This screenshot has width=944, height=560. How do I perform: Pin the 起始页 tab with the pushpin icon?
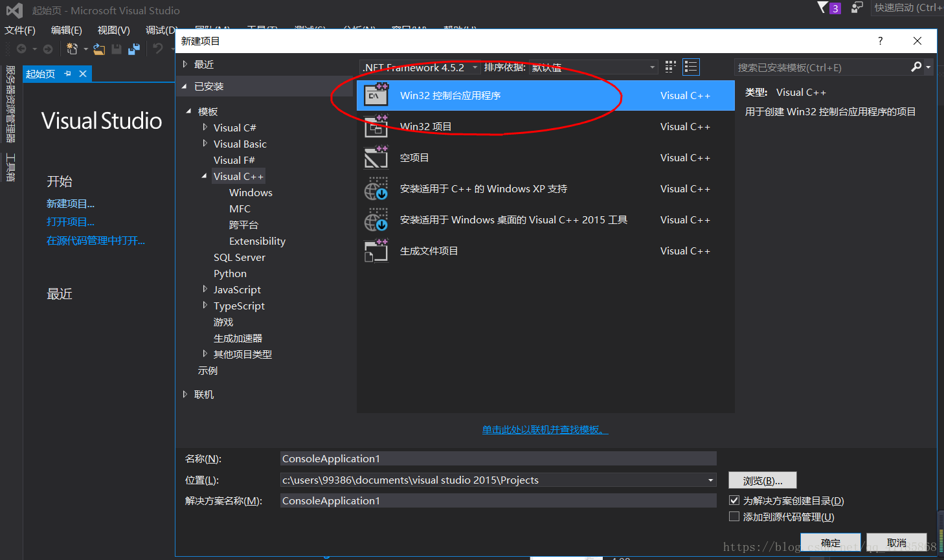click(67, 74)
